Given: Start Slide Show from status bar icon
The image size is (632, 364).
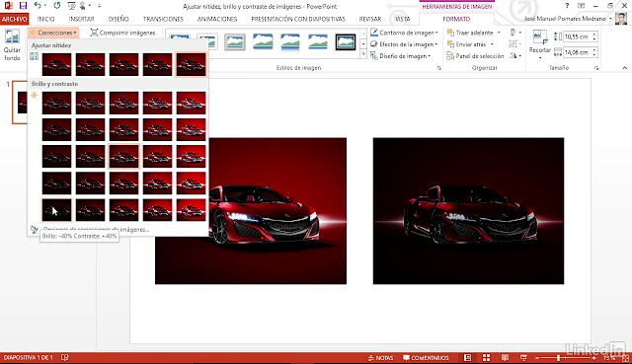Looking at the screenshot, I should click(523, 357).
